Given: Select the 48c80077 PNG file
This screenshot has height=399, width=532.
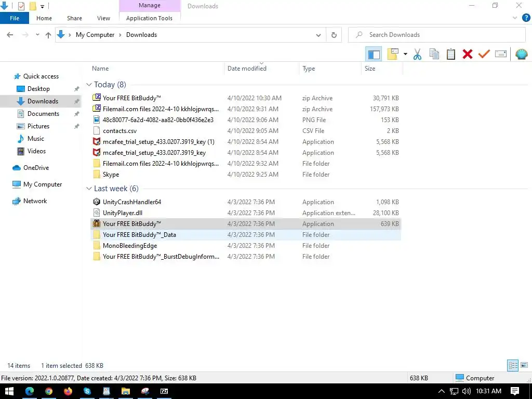Looking at the screenshot, I should [246, 120].
